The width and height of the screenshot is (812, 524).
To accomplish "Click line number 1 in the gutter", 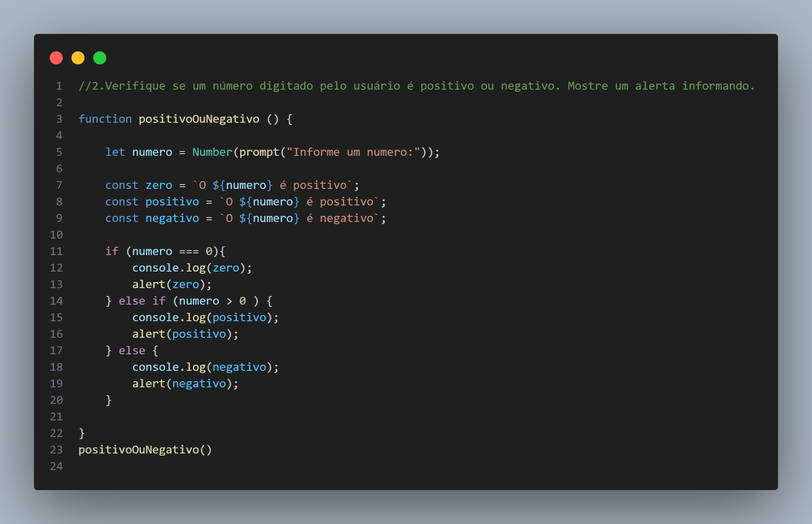I will tap(59, 86).
